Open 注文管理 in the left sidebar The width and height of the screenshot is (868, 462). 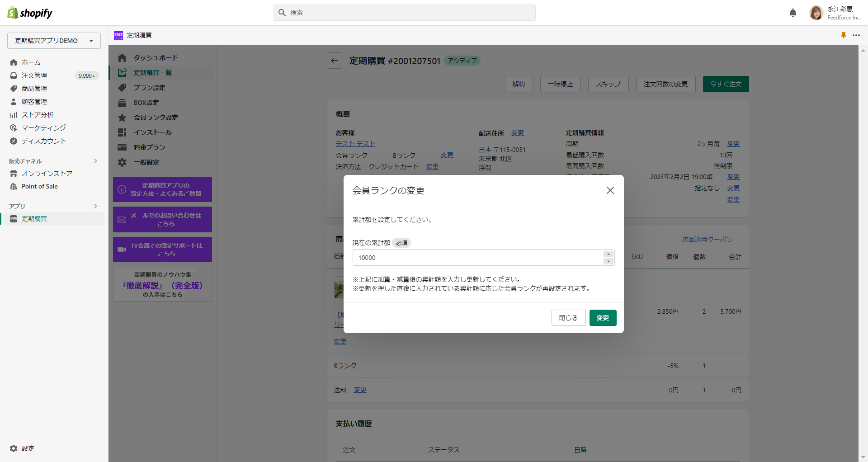[34, 75]
